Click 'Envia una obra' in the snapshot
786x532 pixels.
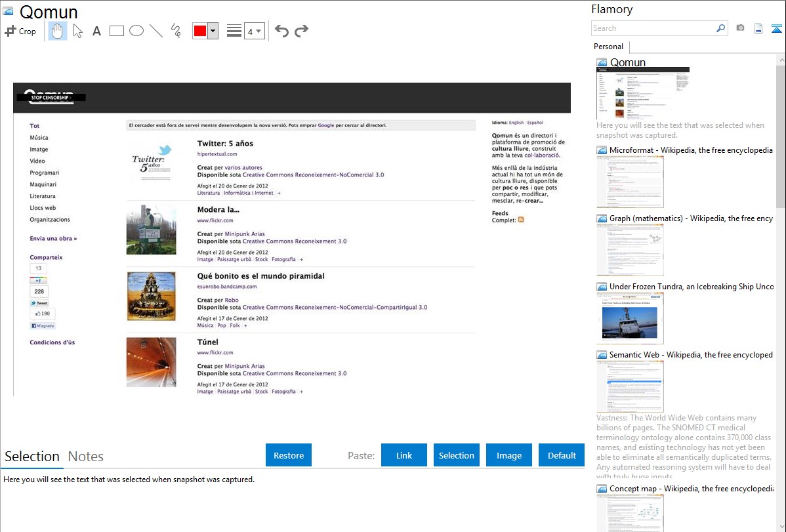[53, 239]
